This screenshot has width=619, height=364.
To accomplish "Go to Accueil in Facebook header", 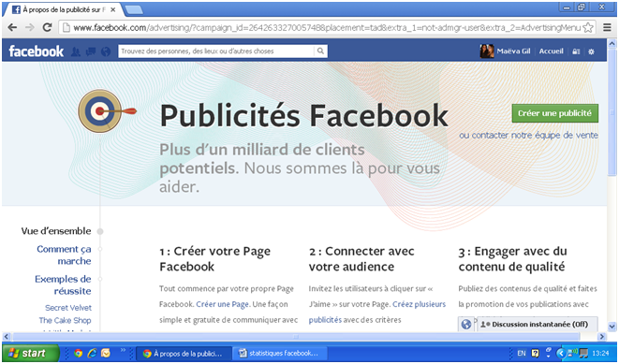I will click(x=551, y=51).
